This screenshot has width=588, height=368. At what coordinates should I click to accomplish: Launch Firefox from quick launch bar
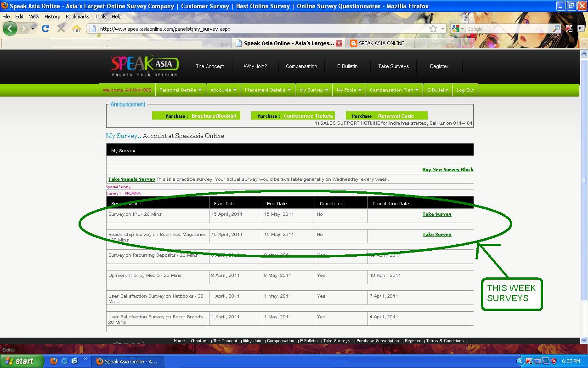(x=54, y=361)
